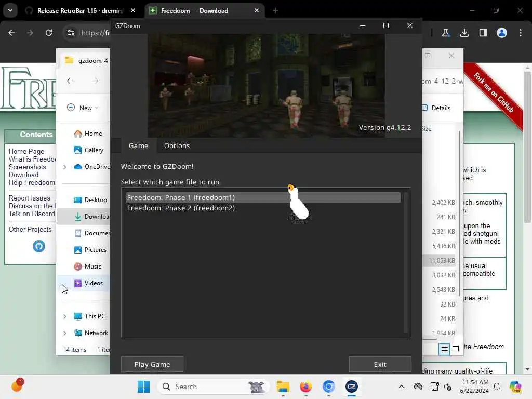Open Pictures folder in Explorer sidebar

click(90, 250)
